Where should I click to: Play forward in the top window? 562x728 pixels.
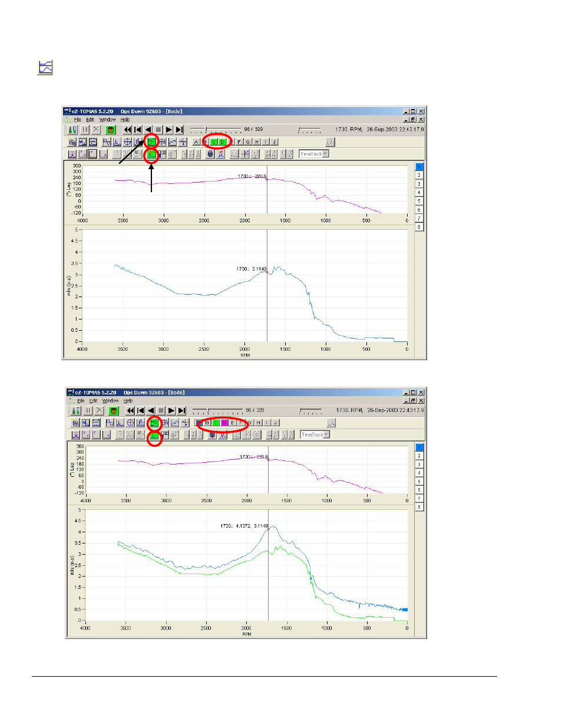168,130
